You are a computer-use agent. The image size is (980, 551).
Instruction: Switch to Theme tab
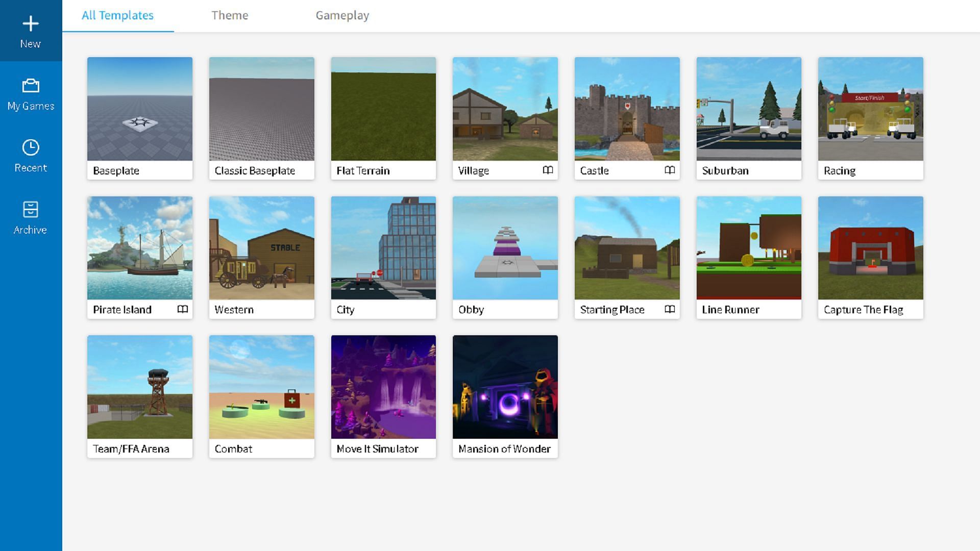[x=230, y=15]
